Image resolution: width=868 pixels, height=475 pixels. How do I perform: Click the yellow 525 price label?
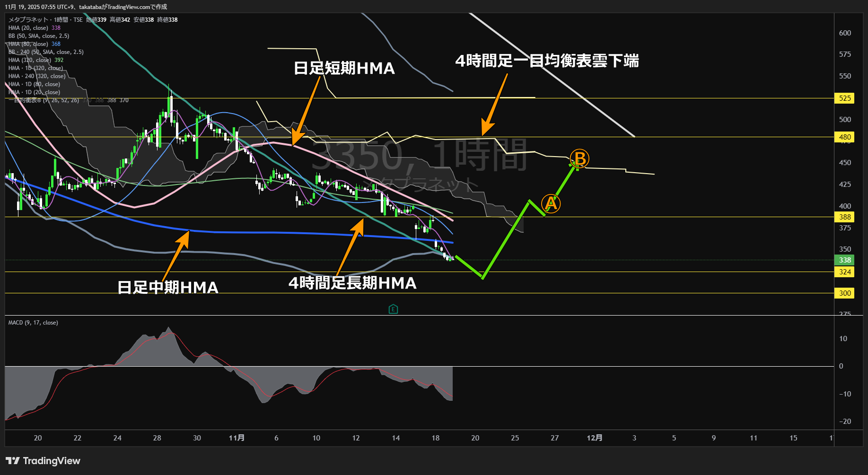click(x=845, y=98)
